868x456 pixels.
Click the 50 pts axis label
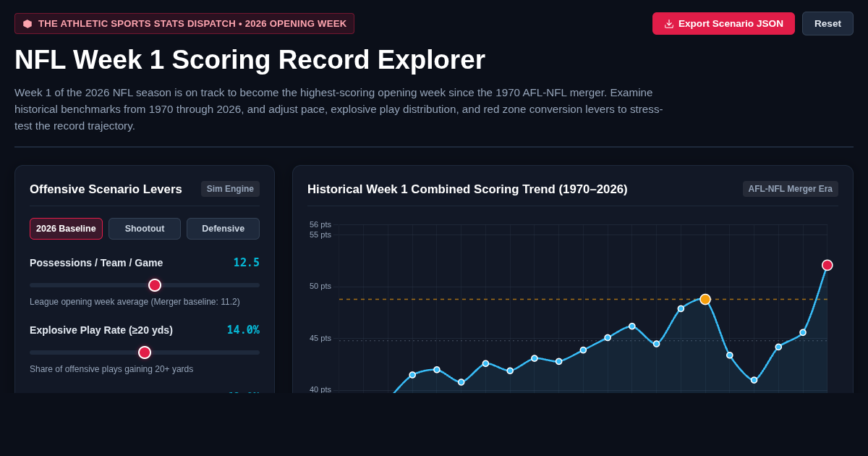coord(320,286)
